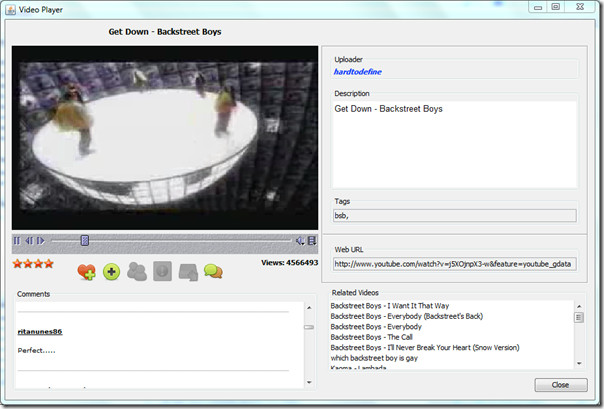This screenshot has width=604, height=409.
Task: Select 'Backstreet Boys - I Want It That Way'
Action: click(x=390, y=306)
